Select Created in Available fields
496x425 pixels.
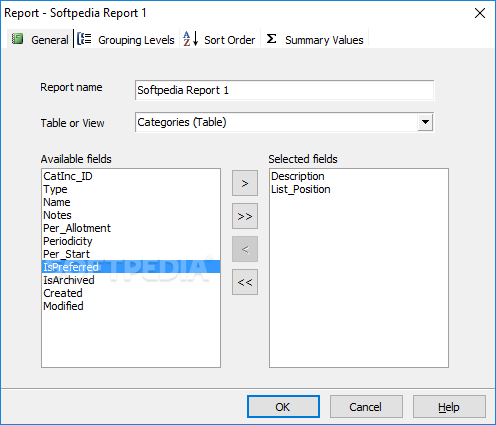[x=131, y=293]
